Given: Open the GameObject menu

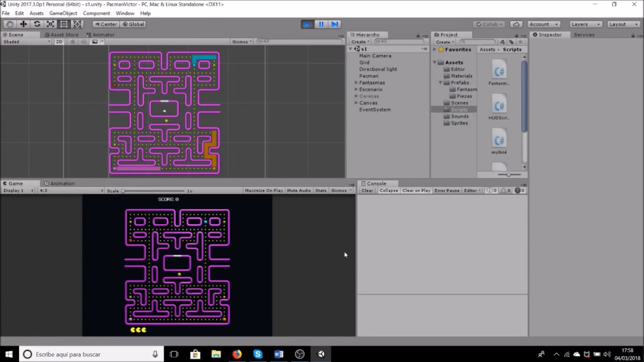Looking at the screenshot, I should click(63, 13).
